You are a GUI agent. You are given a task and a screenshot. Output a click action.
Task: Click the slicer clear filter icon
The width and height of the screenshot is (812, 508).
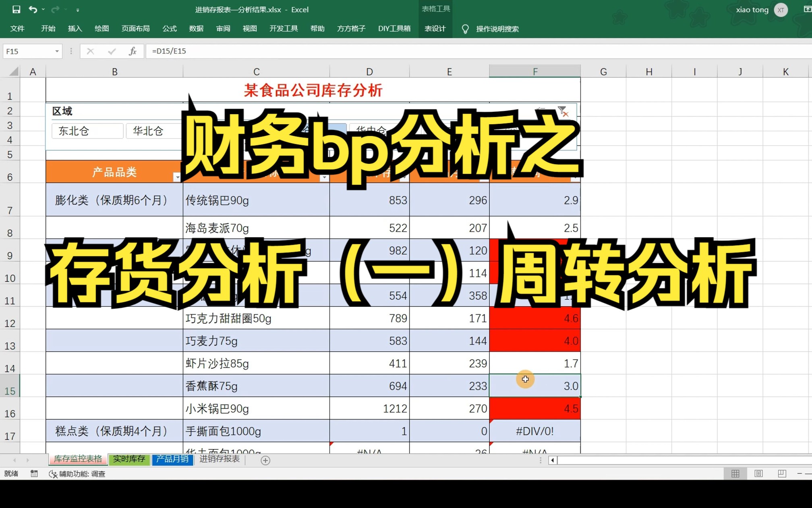pyautogui.click(x=563, y=111)
